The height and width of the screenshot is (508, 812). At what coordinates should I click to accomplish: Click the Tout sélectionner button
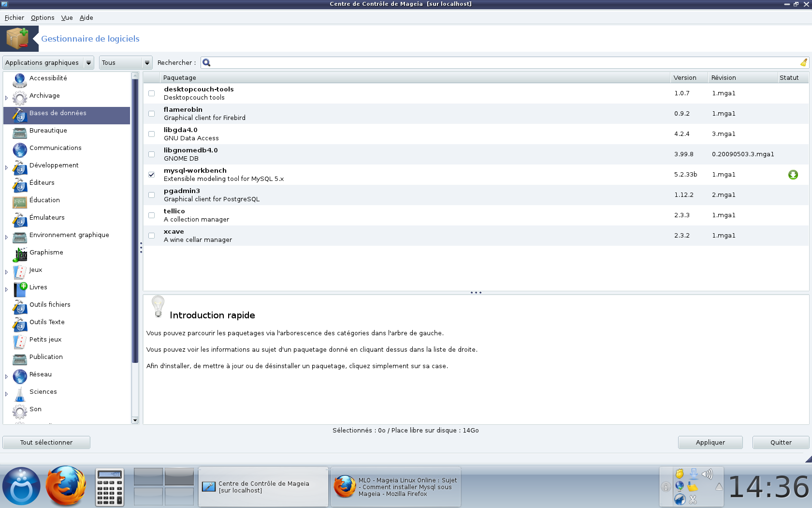pos(46,442)
